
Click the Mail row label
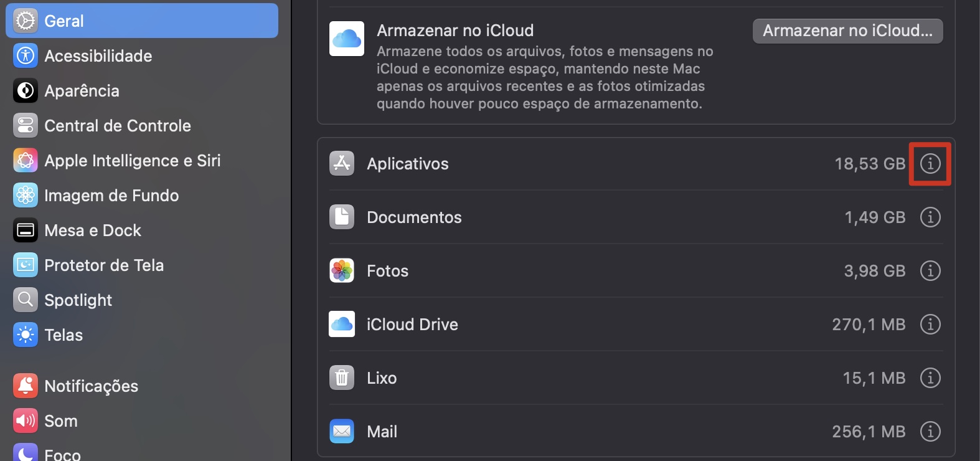[x=382, y=432]
